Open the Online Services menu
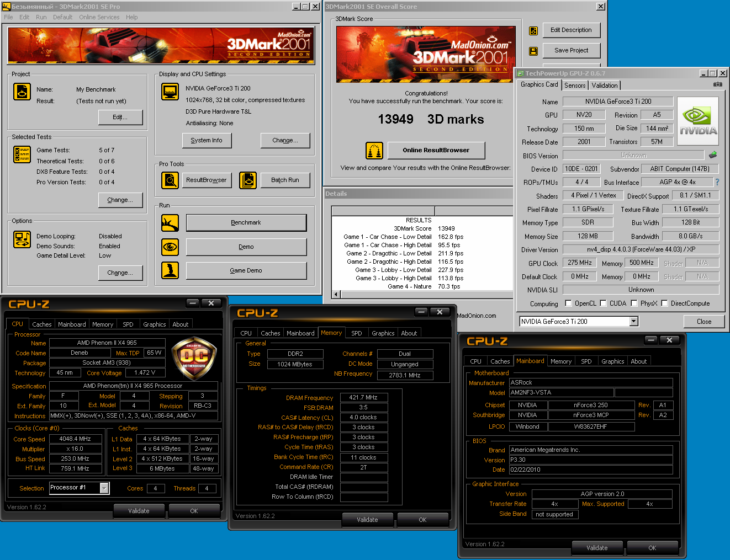The width and height of the screenshot is (730, 560). (99, 17)
